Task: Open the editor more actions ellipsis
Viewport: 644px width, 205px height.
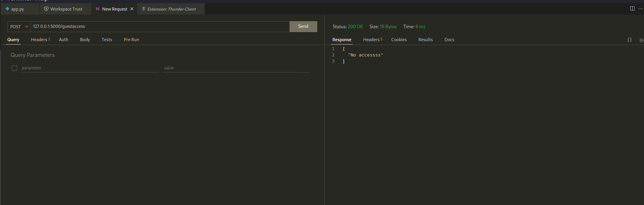Action: click(640, 9)
